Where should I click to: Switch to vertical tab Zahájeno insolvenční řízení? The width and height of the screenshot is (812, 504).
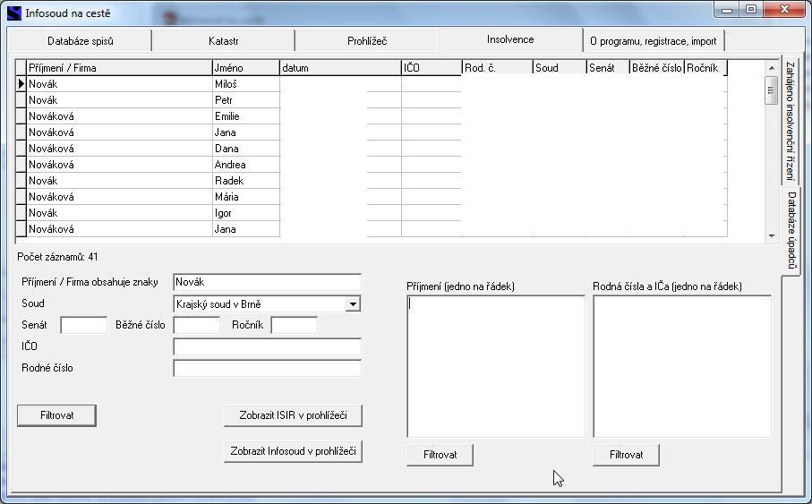790,121
